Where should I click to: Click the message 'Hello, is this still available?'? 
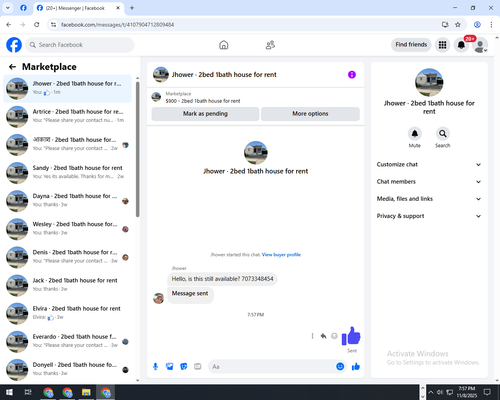222,279
